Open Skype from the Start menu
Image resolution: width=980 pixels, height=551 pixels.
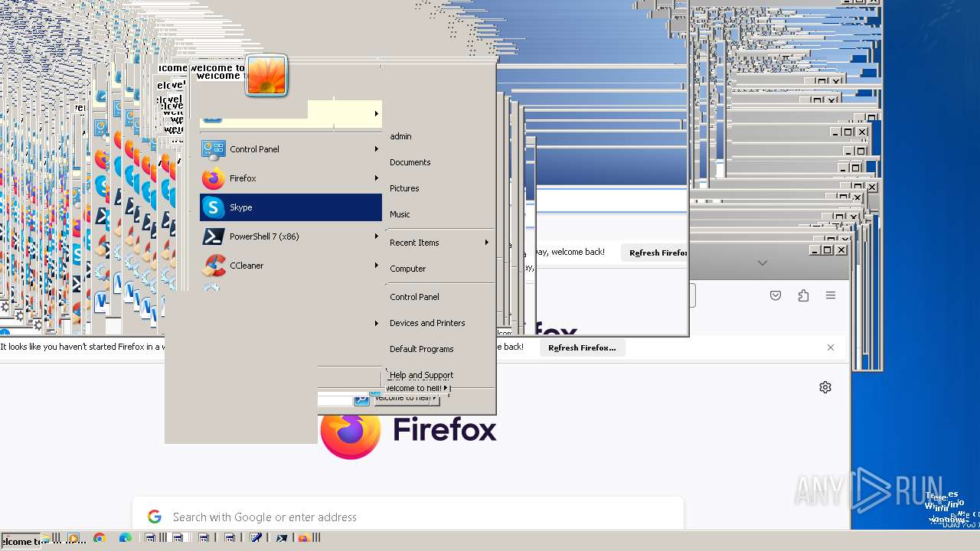click(291, 207)
